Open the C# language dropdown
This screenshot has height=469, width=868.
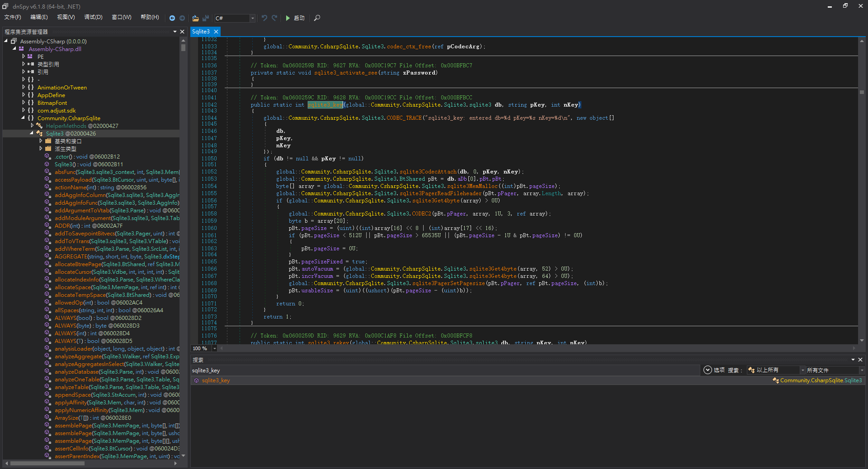point(252,18)
